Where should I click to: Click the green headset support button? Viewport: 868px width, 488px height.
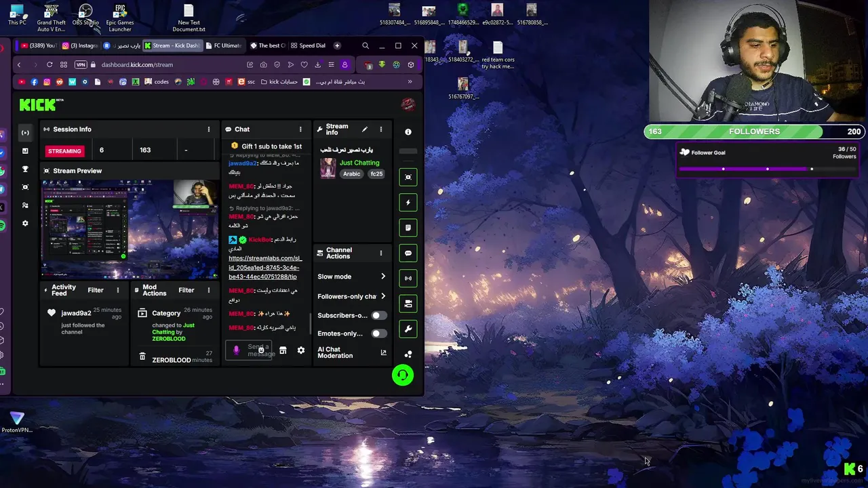403,375
